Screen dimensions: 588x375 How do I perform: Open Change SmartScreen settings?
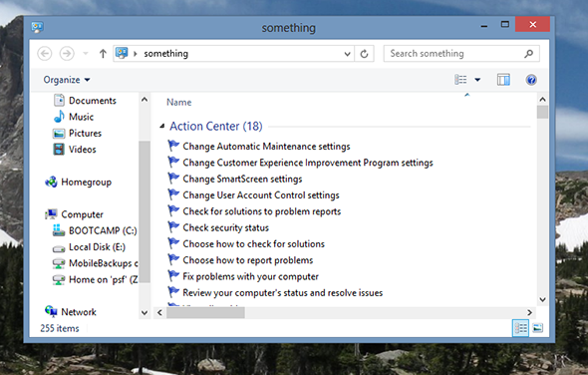(x=242, y=180)
